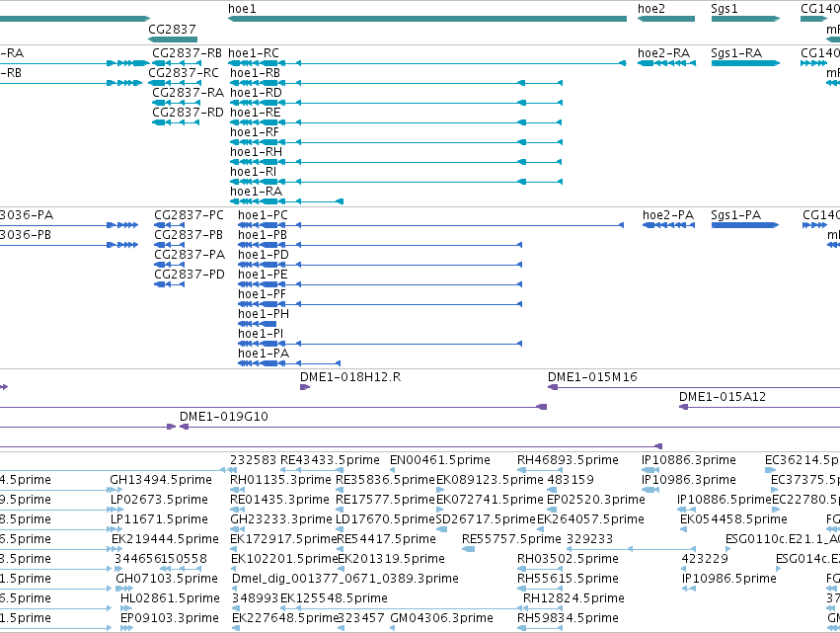Click EST EN00461.5prime
This screenshot has height=633, width=840.
[x=440, y=460]
